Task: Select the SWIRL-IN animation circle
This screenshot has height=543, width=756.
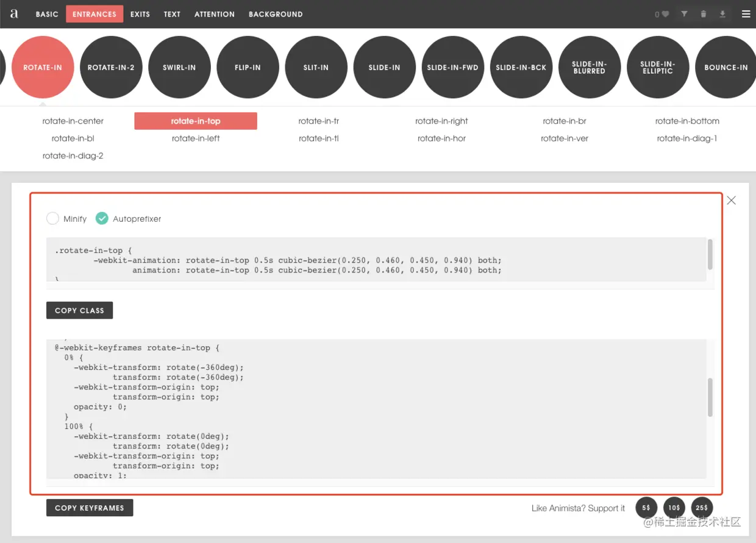Action: click(179, 67)
